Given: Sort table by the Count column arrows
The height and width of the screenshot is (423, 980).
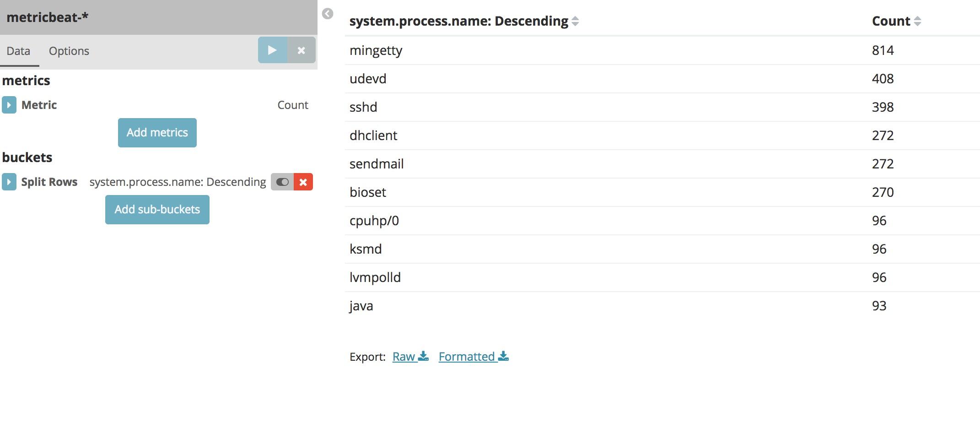Looking at the screenshot, I should point(917,21).
